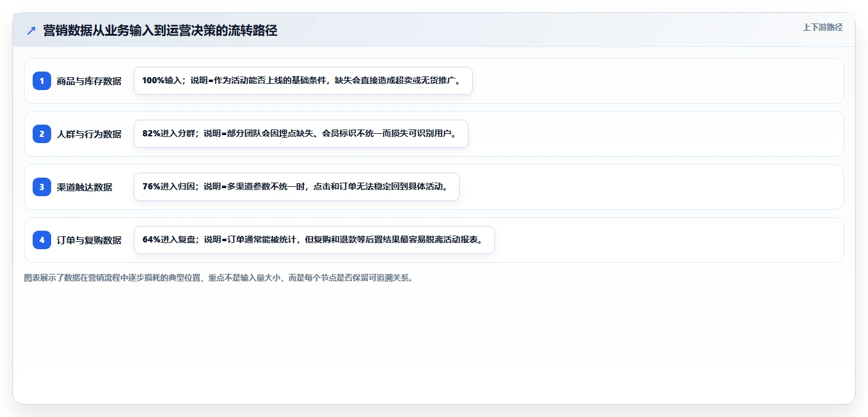The image size is (868, 417).
Task: Click the 82%进入分群 description box
Action: coord(301,134)
